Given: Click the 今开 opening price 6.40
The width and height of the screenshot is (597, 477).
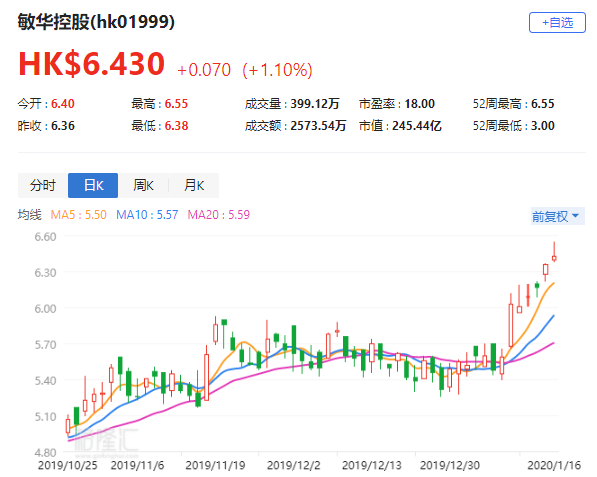Looking at the screenshot, I should point(63,104).
